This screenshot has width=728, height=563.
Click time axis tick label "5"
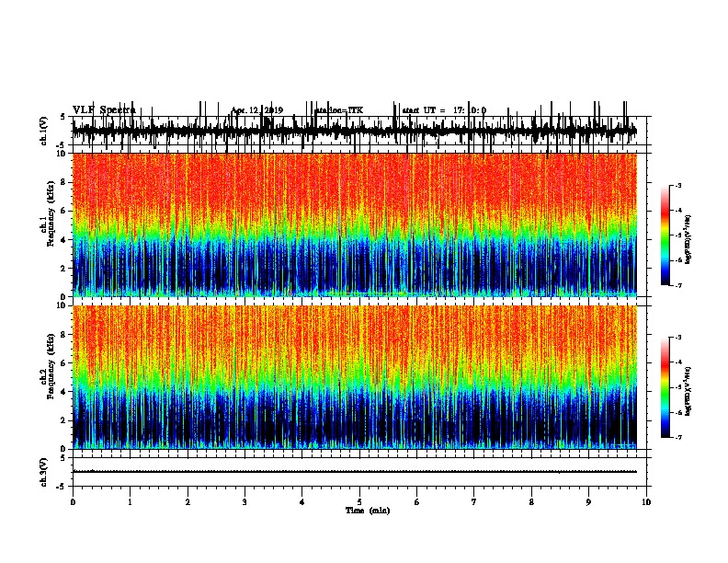click(359, 502)
